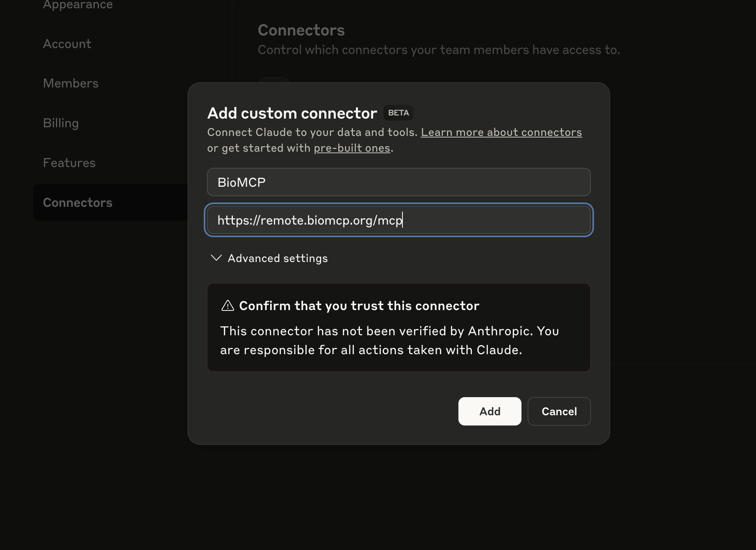Click the Add button

490,411
